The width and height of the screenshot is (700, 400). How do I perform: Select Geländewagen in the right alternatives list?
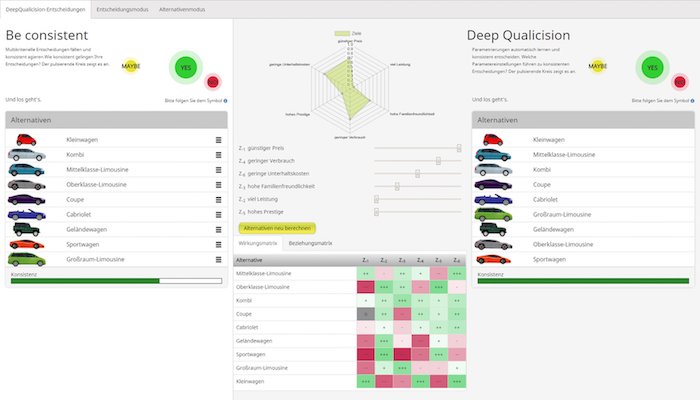click(x=583, y=229)
